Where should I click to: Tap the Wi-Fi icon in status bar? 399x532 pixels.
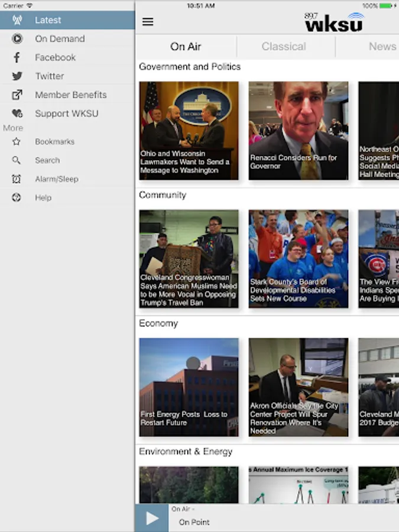[x=30, y=5]
